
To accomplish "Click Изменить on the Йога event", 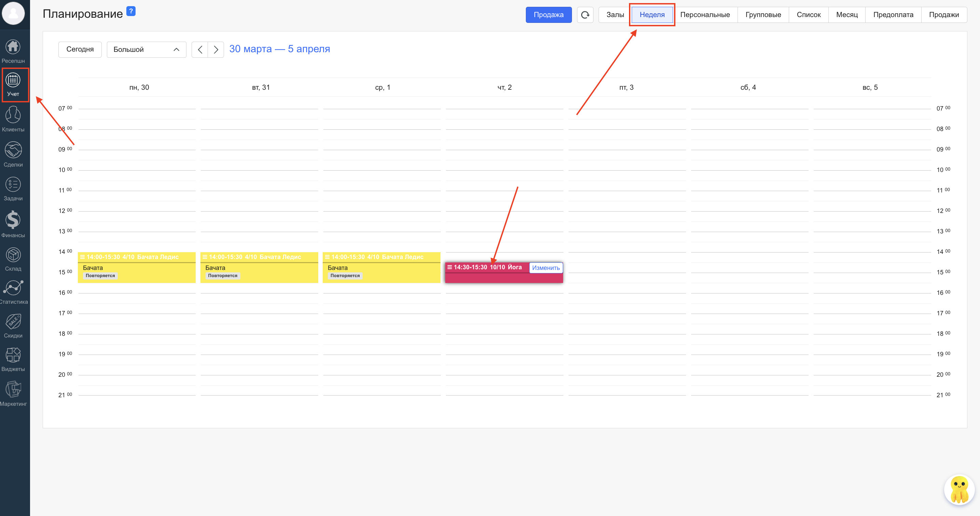I will pyautogui.click(x=546, y=268).
